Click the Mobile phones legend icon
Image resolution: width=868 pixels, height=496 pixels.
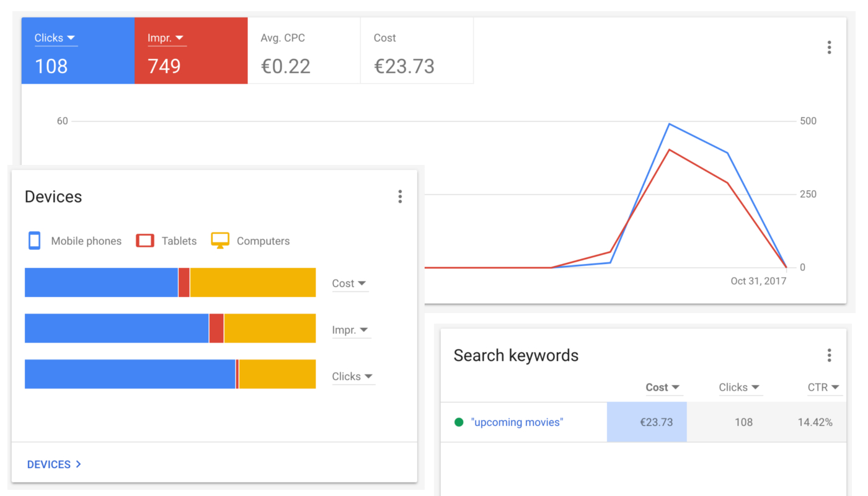point(35,241)
